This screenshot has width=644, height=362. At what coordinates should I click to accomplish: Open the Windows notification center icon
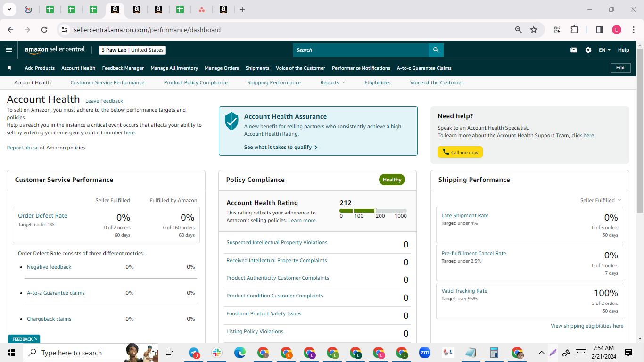tap(628, 353)
